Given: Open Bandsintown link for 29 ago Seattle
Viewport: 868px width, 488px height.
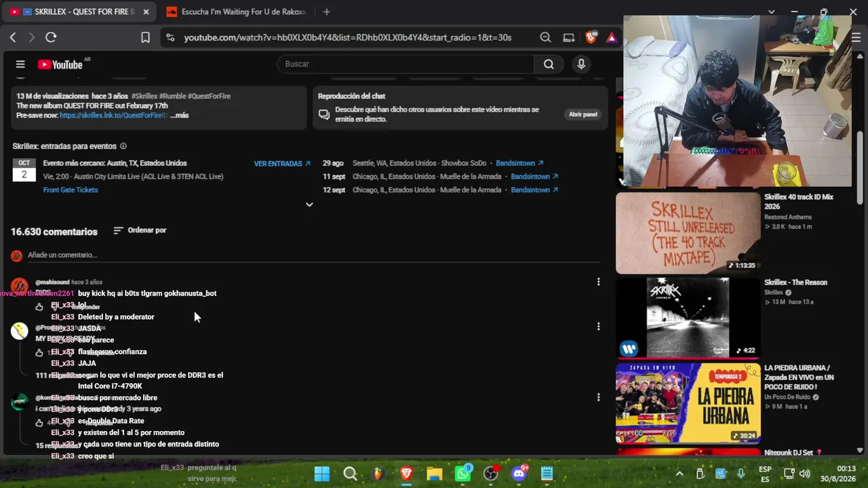Looking at the screenshot, I should [519, 163].
